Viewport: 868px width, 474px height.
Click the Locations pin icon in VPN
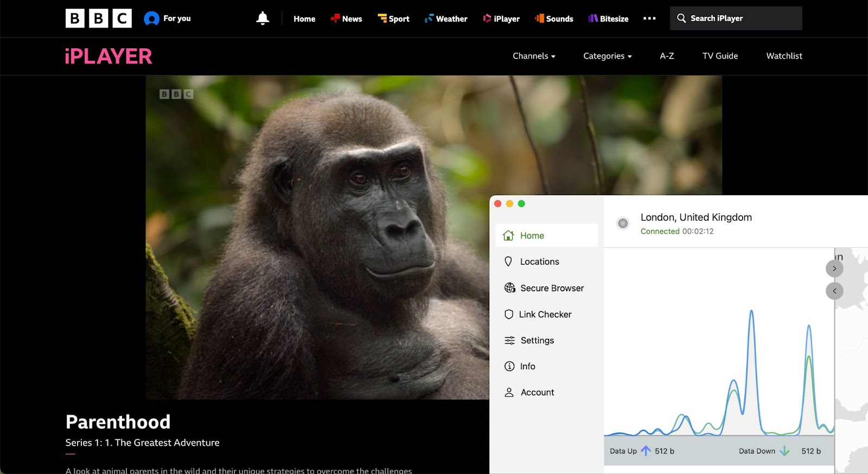click(508, 261)
